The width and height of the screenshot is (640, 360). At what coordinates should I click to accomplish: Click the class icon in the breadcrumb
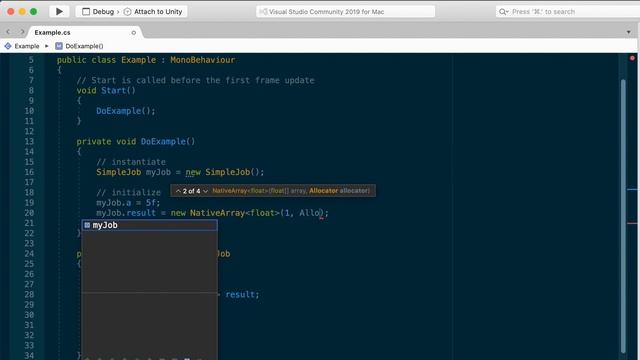click(x=8, y=46)
